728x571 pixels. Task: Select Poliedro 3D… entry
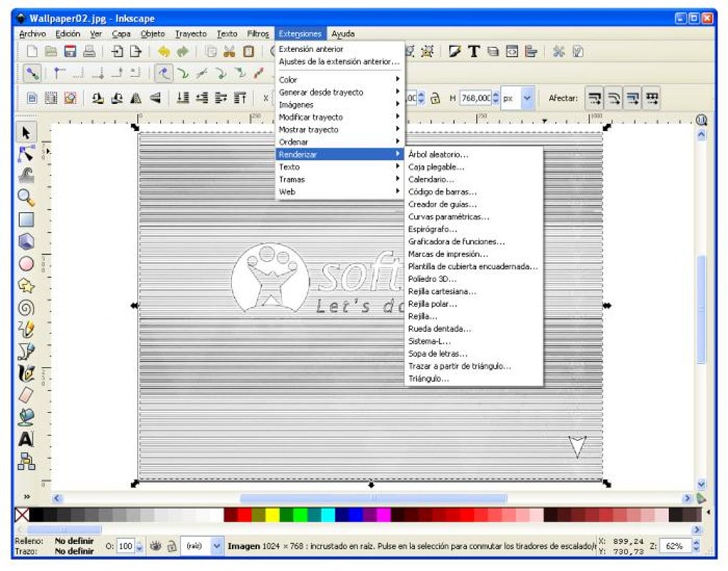click(x=474, y=279)
